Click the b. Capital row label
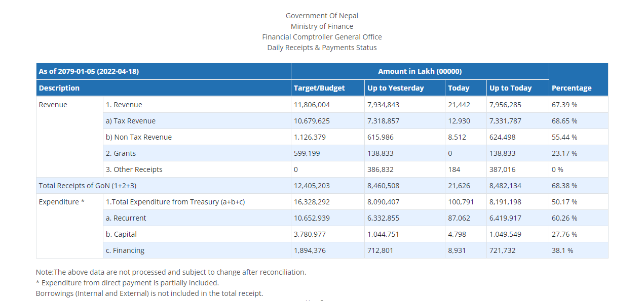 click(122, 234)
